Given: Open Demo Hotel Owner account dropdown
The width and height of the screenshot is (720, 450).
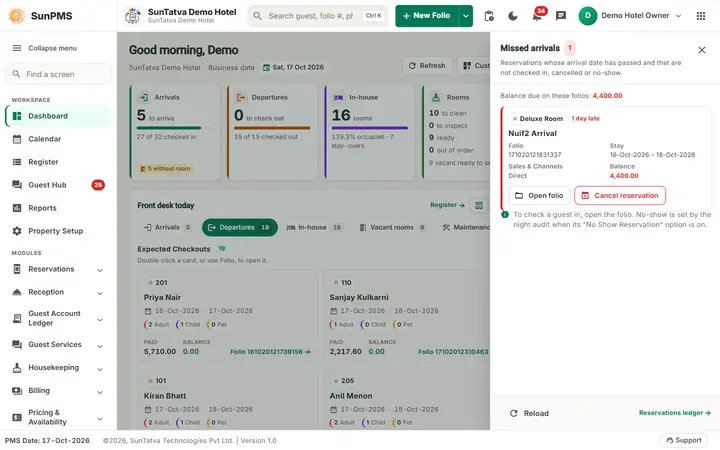Looking at the screenshot, I should pos(678,16).
